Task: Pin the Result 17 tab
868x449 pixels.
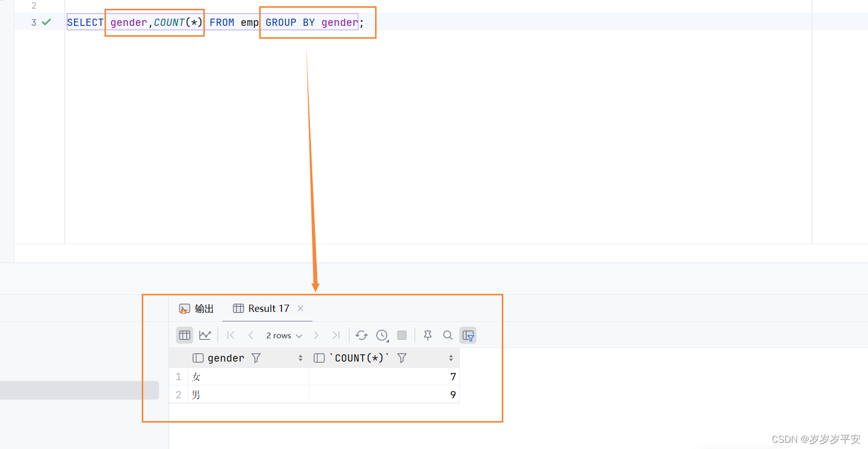Action: 428,335
